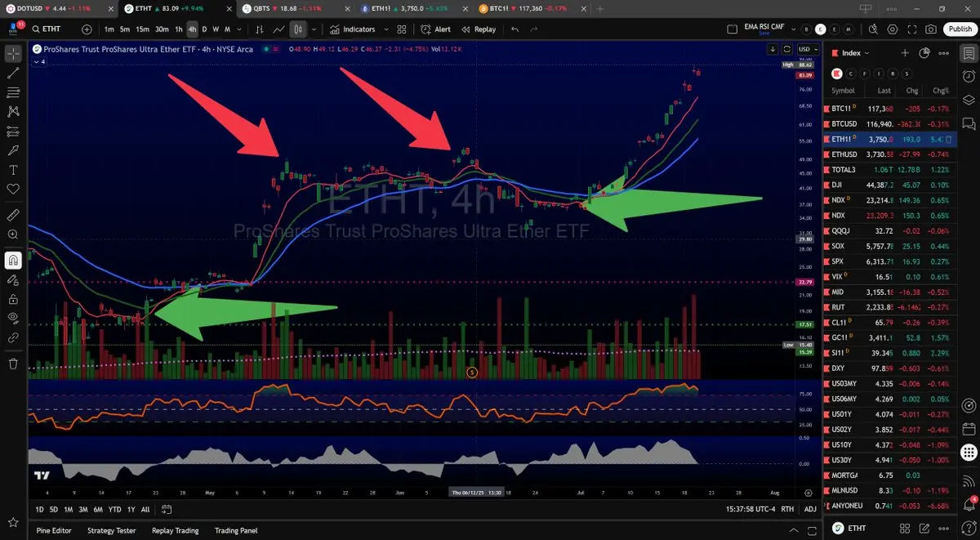The width and height of the screenshot is (980, 540).
Task: Toggle hide all drawings eye icon
Action: (13, 318)
